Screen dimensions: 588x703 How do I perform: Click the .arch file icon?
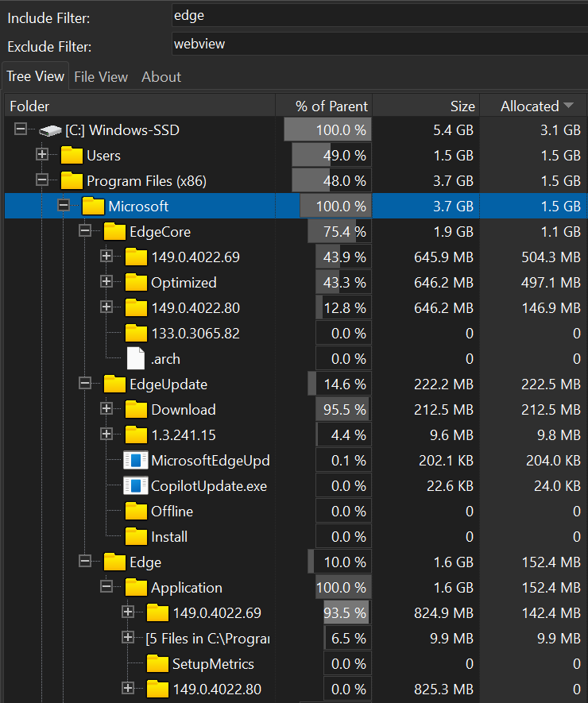[136, 359]
